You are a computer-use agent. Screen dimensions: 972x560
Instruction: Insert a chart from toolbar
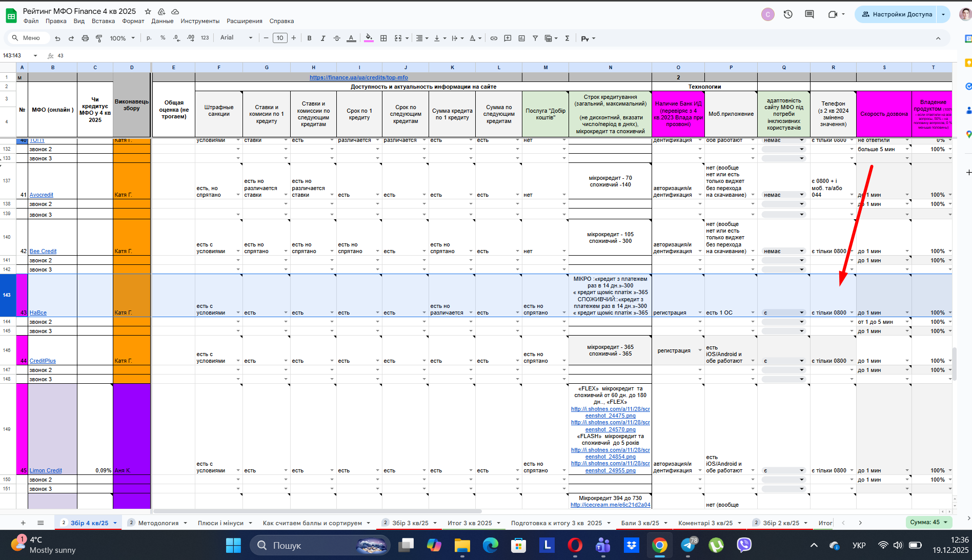click(x=522, y=38)
